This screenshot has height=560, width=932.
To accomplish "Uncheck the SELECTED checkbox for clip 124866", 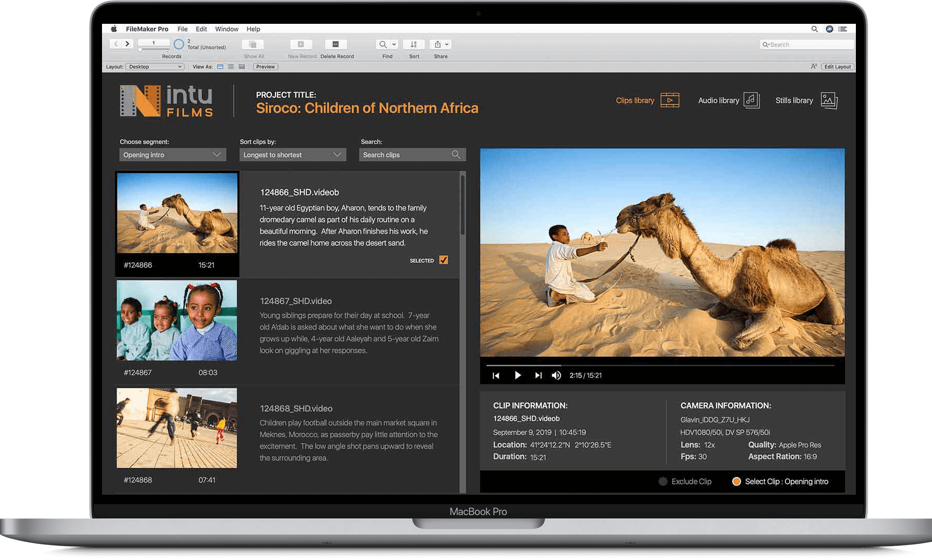I will (x=444, y=260).
